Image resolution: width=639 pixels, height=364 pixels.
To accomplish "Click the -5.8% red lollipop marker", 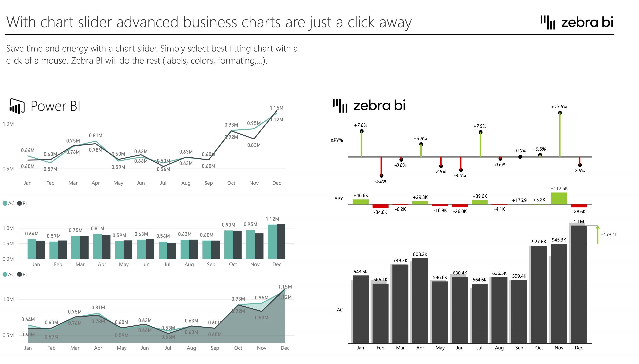I will 381,176.
